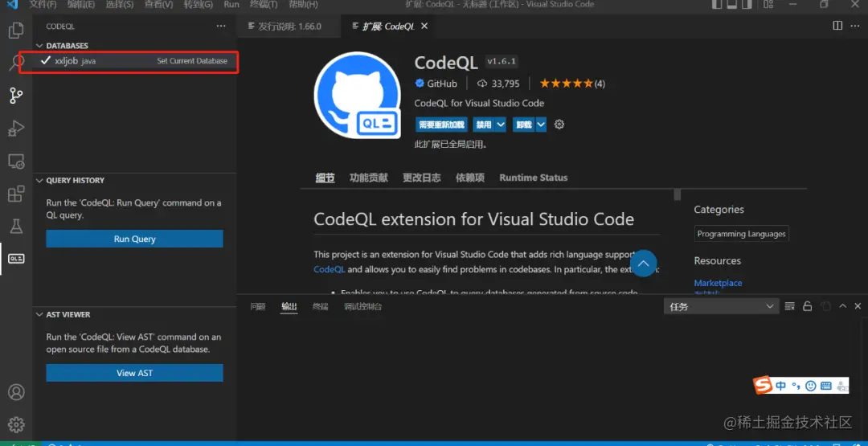The image size is (868, 446).
Task: Select the 依赖项 dependencies tab
Action: coord(470,178)
